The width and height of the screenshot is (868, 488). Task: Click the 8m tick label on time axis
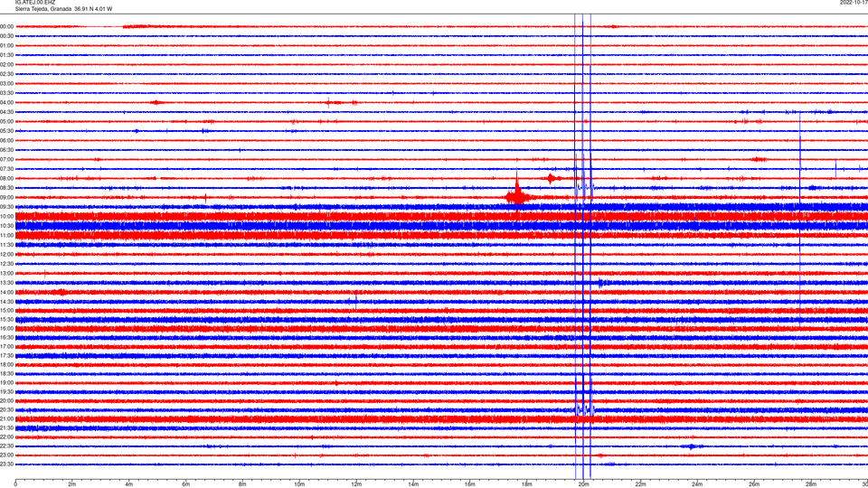242,484
